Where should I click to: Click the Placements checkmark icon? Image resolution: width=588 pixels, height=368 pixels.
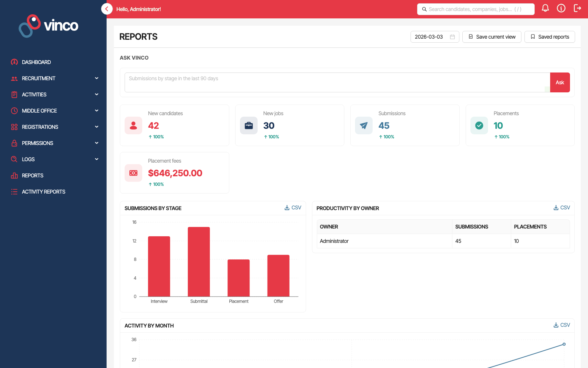coord(479,125)
